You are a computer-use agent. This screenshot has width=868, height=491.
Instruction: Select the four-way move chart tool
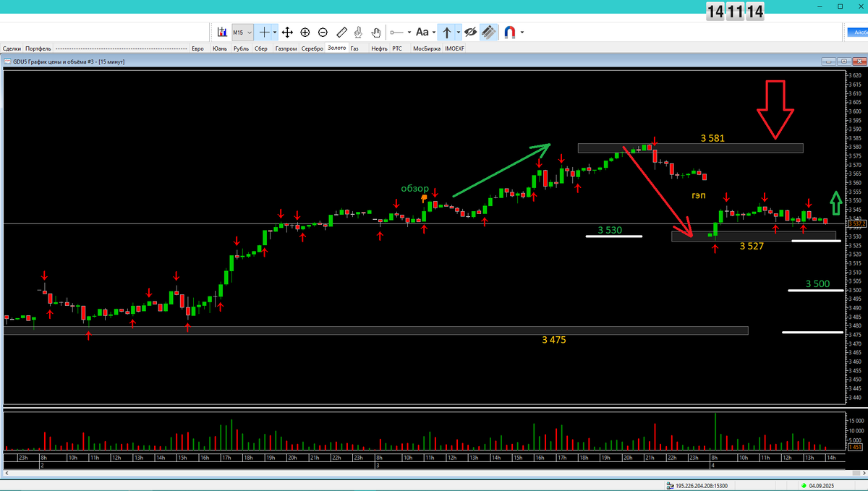tap(287, 33)
